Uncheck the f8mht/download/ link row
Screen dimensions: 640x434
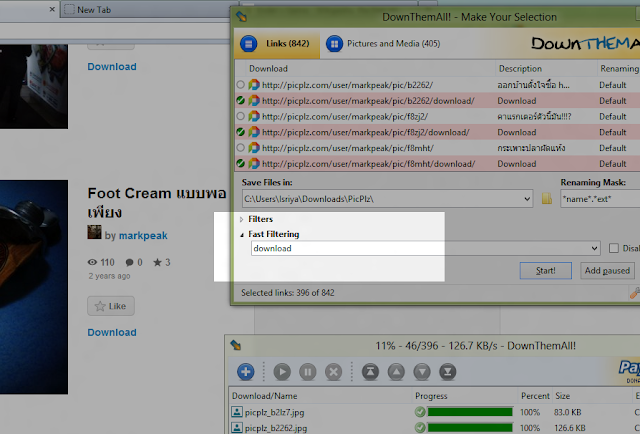point(240,163)
